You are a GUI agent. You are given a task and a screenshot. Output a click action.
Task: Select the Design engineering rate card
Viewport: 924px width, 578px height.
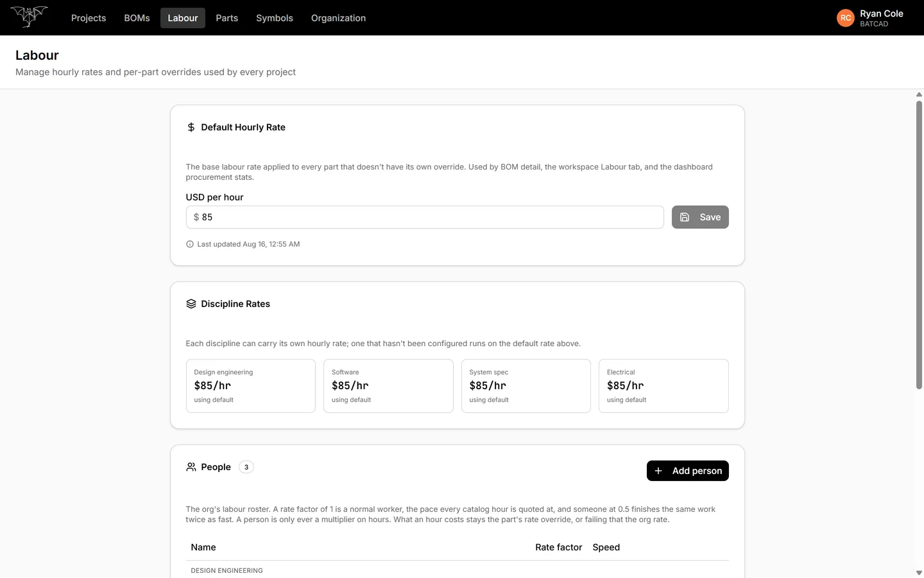point(251,386)
